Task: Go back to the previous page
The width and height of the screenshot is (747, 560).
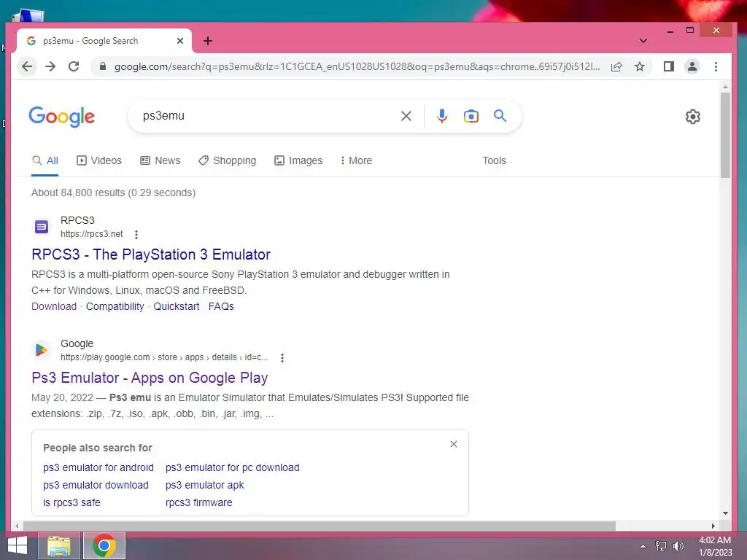Action: [x=27, y=66]
